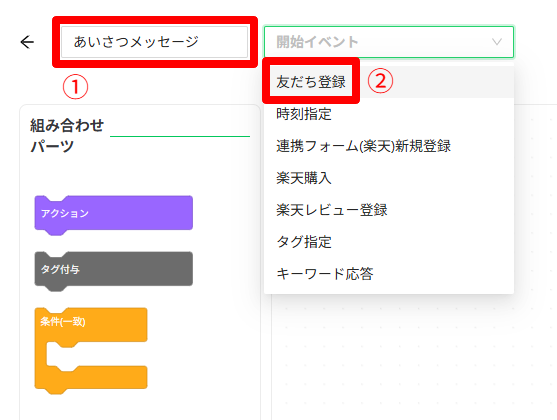Viewport: 557px width, 420px height.
Task: Click the inner slot of 条件(一致) block
Action: tap(97, 354)
